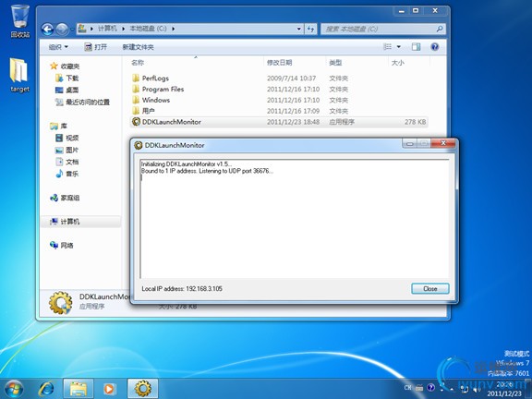Viewport: 532px width, 399px height.
Task: Open Explorer help question mark
Action: click(x=435, y=47)
